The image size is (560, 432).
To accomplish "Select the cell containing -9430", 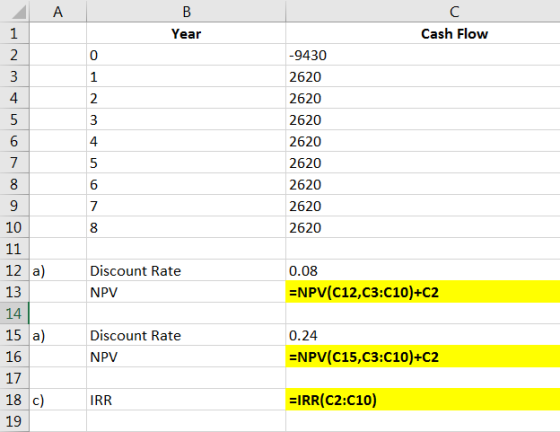I will 423,55.
